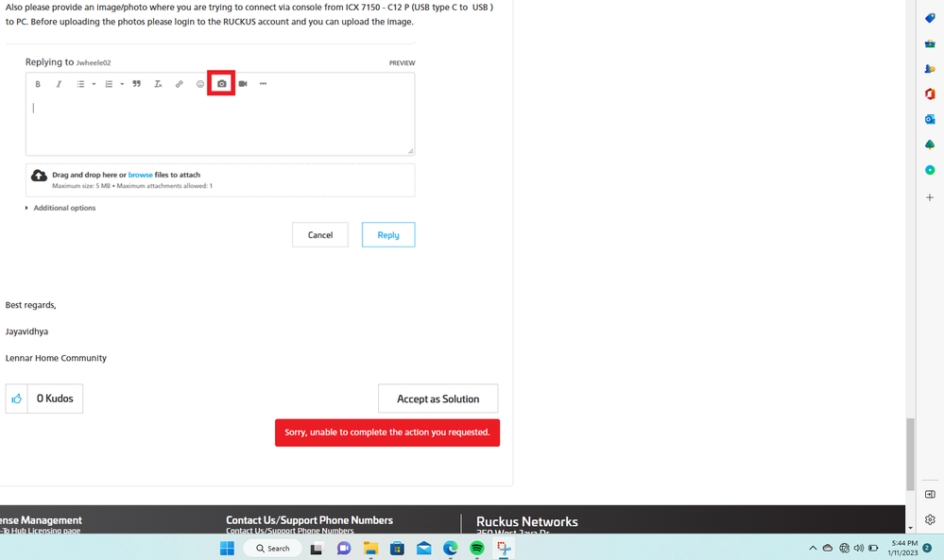The width and height of the screenshot is (944, 560).
Task: Cancel the reply
Action: (x=320, y=235)
